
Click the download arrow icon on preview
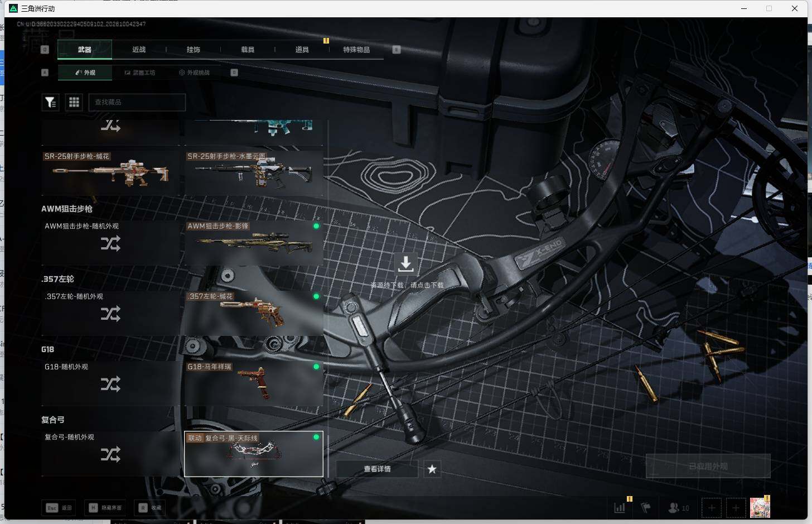tap(406, 263)
